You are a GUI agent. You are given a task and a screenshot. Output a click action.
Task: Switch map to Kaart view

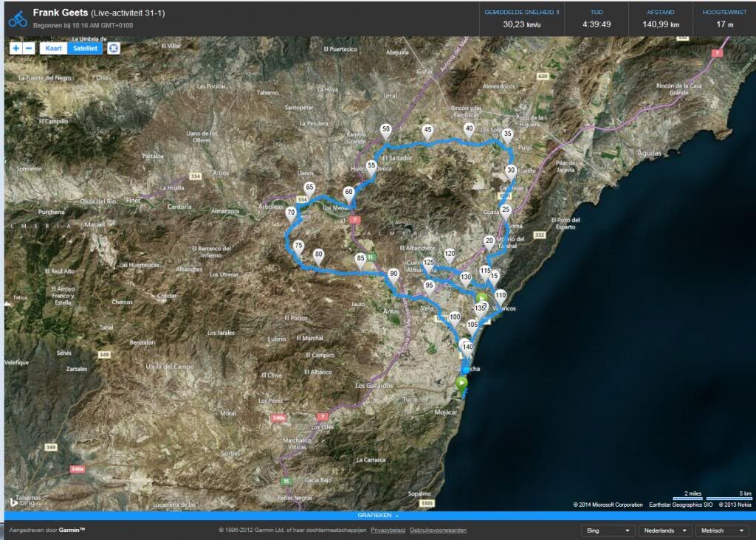pos(53,48)
